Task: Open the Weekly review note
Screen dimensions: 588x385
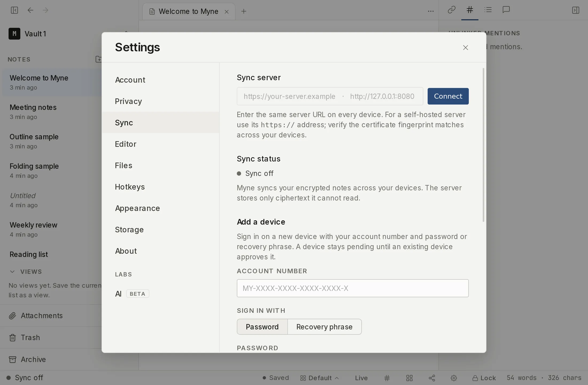Action: point(52,229)
